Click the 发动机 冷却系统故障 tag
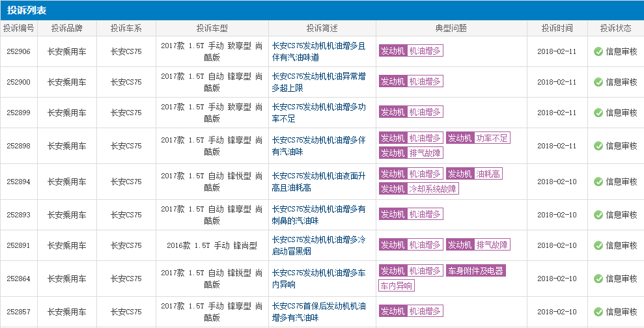The height and width of the screenshot is (328, 644). (x=419, y=189)
